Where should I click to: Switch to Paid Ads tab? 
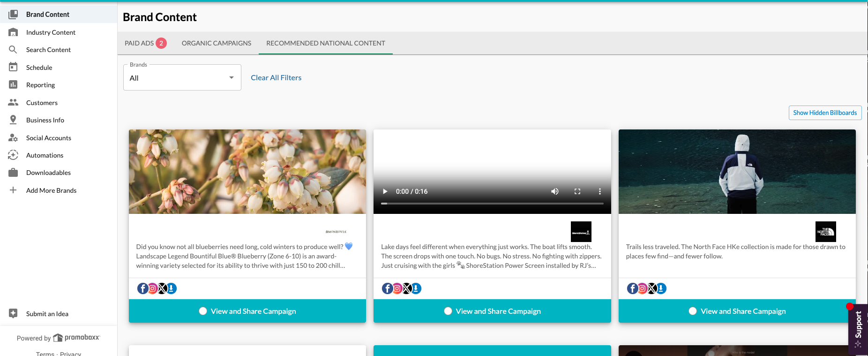pyautogui.click(x=145, y=43)
